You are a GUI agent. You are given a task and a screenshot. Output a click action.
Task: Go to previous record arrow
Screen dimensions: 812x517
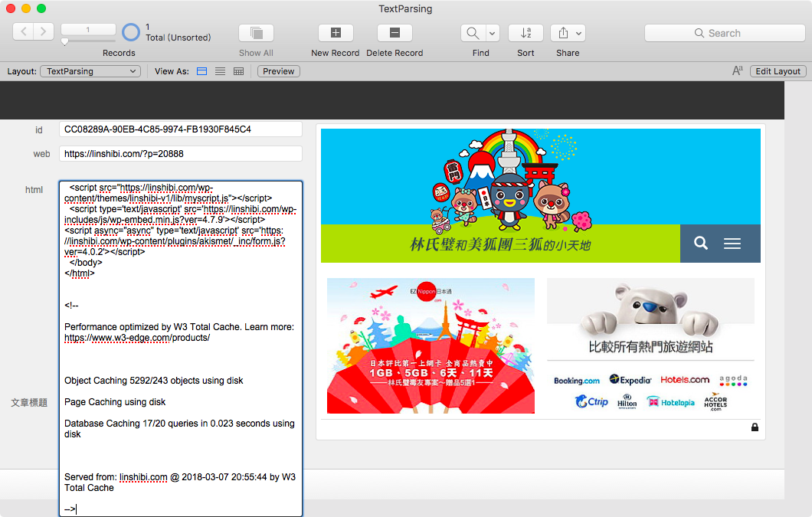[x=23, y=31]
